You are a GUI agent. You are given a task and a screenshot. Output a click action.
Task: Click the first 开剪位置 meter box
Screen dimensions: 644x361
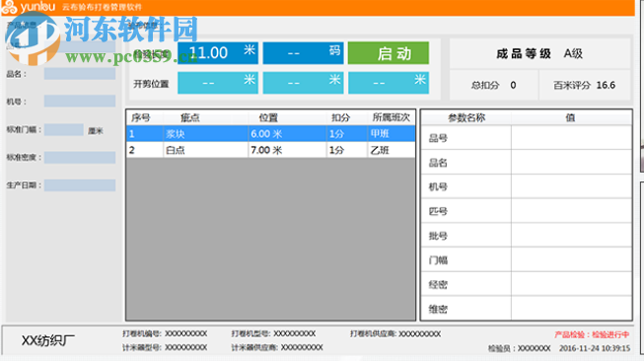pyautogui.click(x=218, y=83)
